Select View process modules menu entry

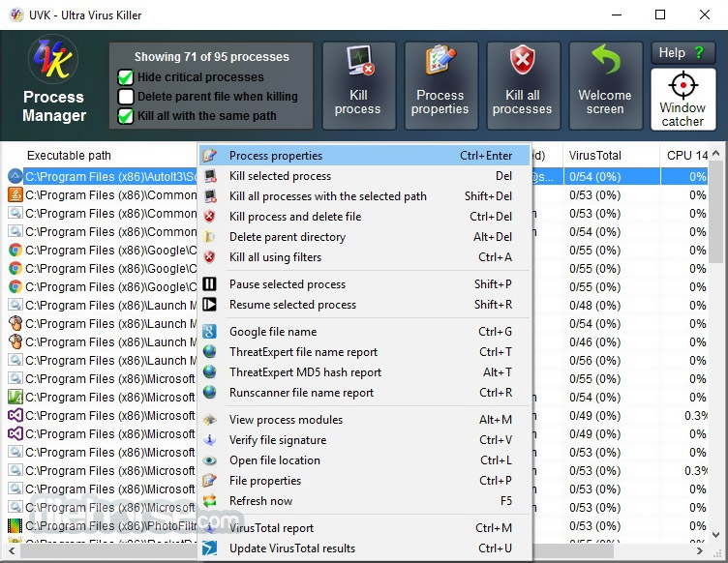(364, 420)
